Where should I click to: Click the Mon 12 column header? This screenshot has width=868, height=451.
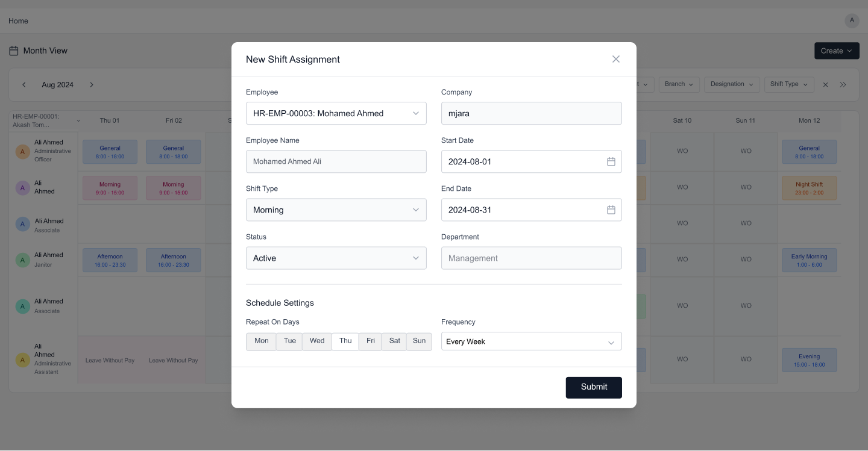click(x=809, y=120)
